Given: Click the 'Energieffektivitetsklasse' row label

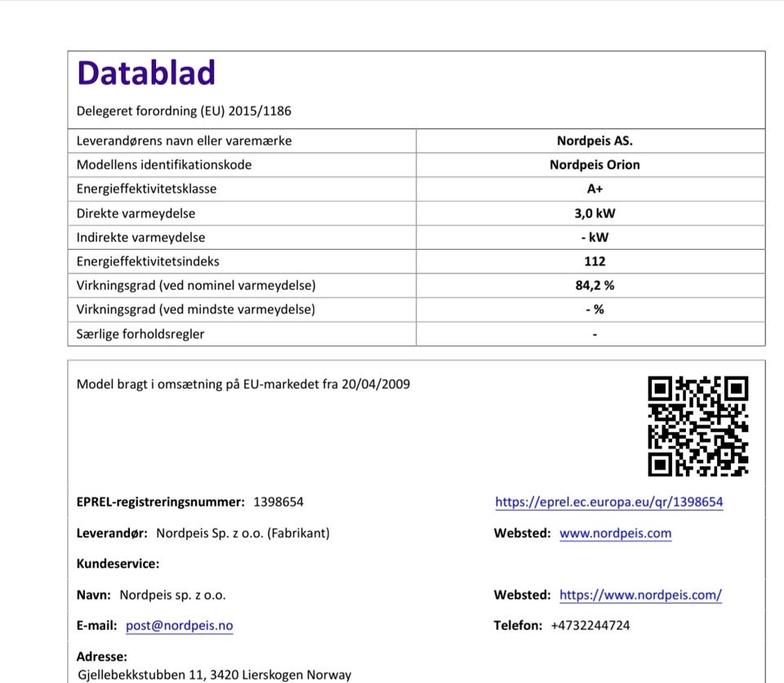Looking at the screenshot, I should pyautogui.click(x=146, y=190).
